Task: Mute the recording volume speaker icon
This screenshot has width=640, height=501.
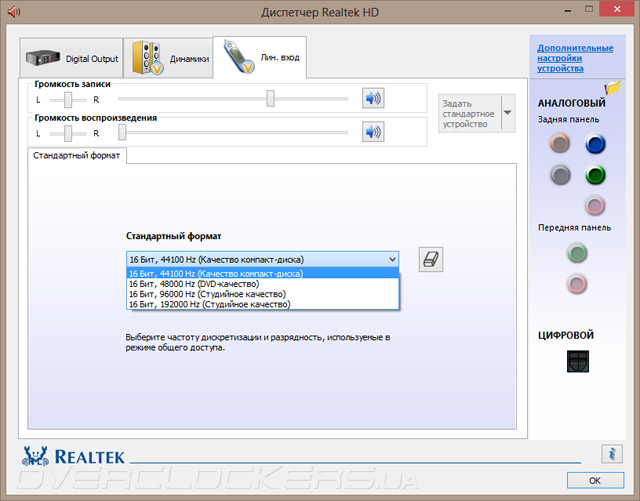Action: (x=373, y=98)
